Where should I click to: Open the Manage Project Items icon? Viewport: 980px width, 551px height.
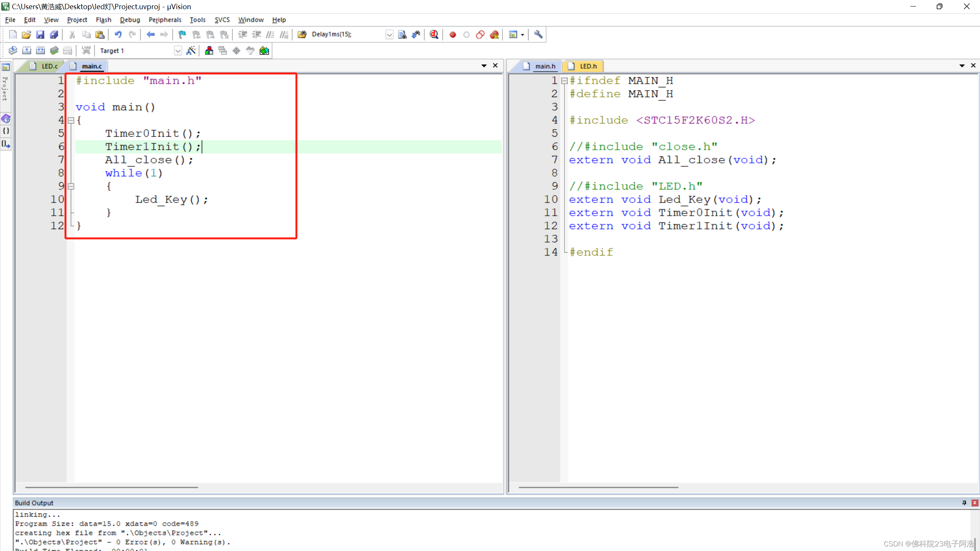click(209, 51)
